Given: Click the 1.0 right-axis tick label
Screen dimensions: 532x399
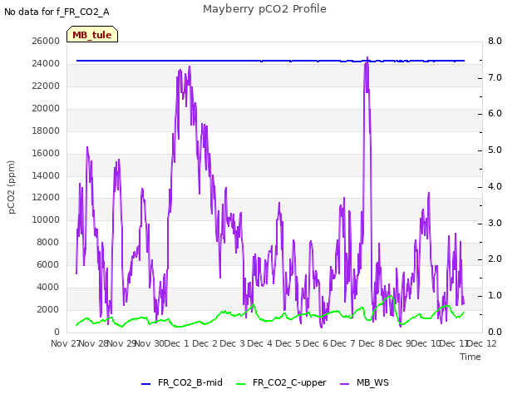Looking at the screenshot, I should pyautogui.click(x=495, y=296).
